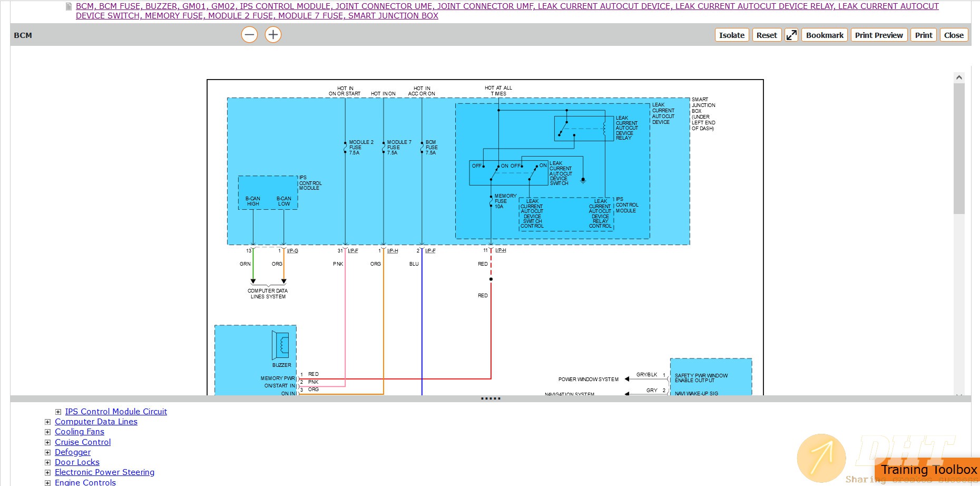Open Door Locks link
The height and width of the screenshot is (486, 980).
tap(77, 462)
